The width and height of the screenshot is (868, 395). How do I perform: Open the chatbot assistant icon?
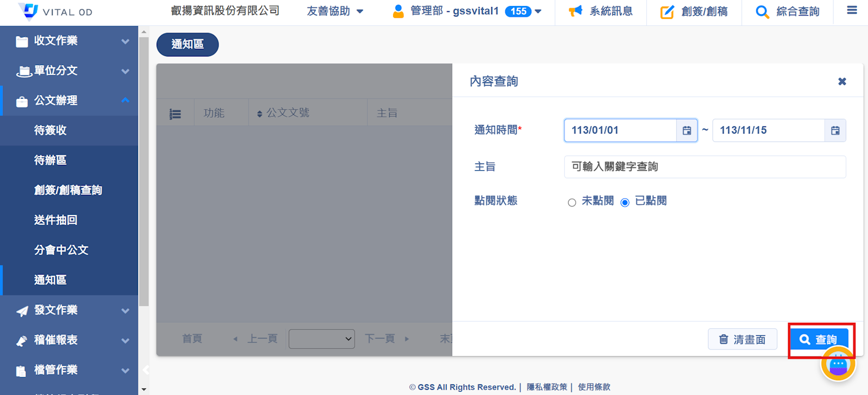tap(838, 364)
